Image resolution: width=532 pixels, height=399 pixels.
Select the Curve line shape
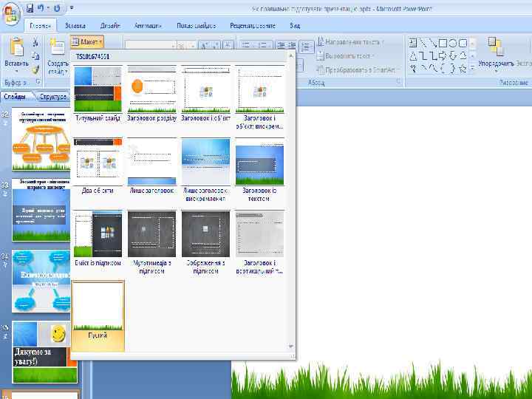(x=432, y=68)
